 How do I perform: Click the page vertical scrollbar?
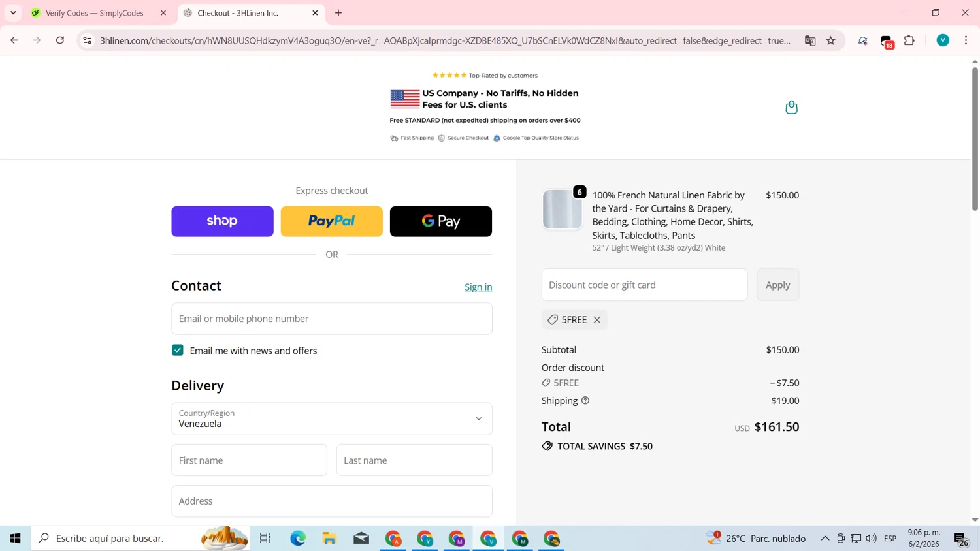coord(975,138)
